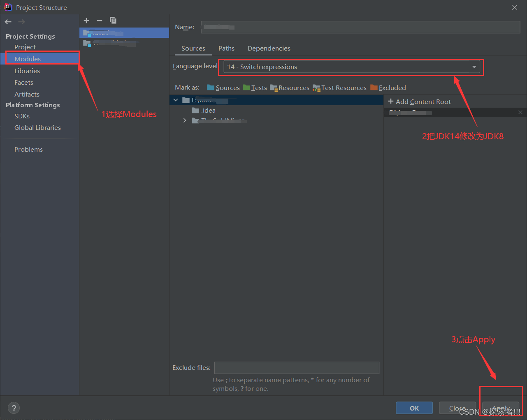
Task: Select Artifacts in the sidebar
Action: pos(27,94)
